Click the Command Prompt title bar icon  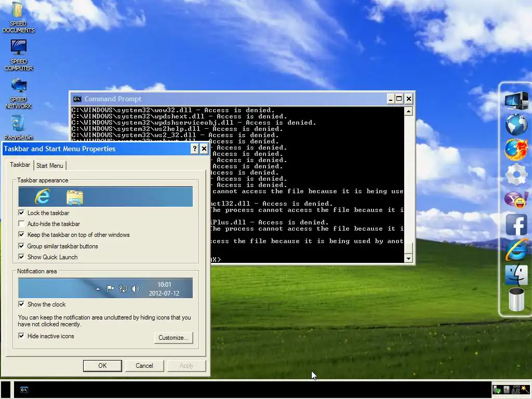[x=77, y=99]
